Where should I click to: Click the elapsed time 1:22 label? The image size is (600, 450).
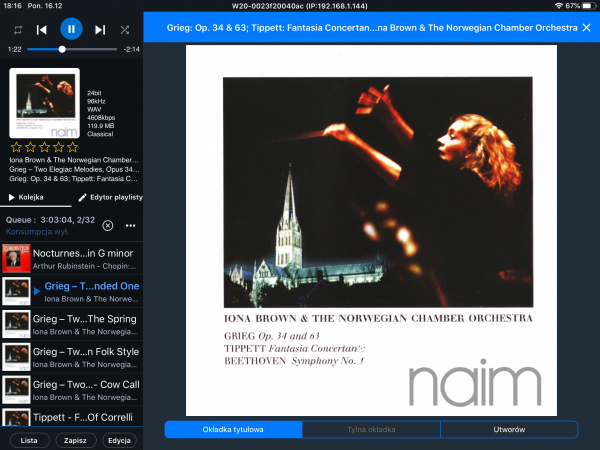15,49
